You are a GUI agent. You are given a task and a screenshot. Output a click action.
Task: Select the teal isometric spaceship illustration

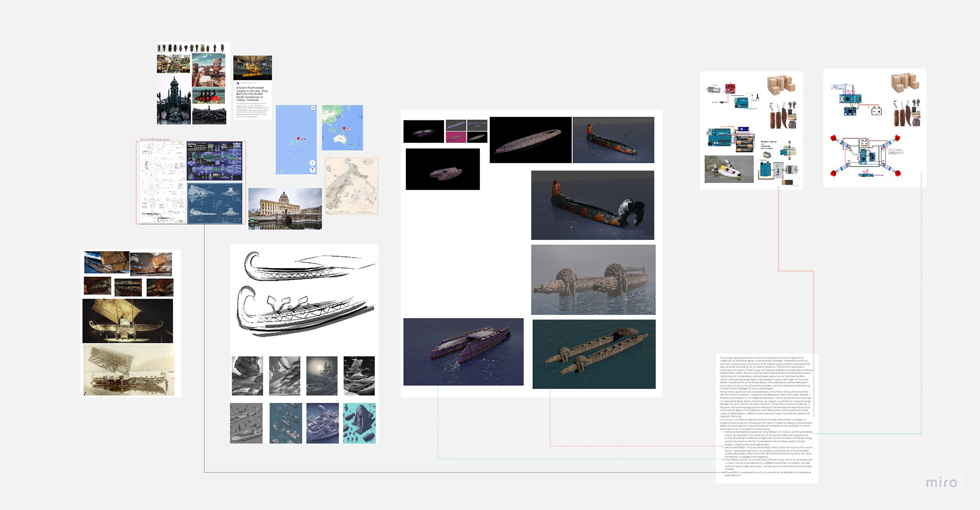pos(359,423)
